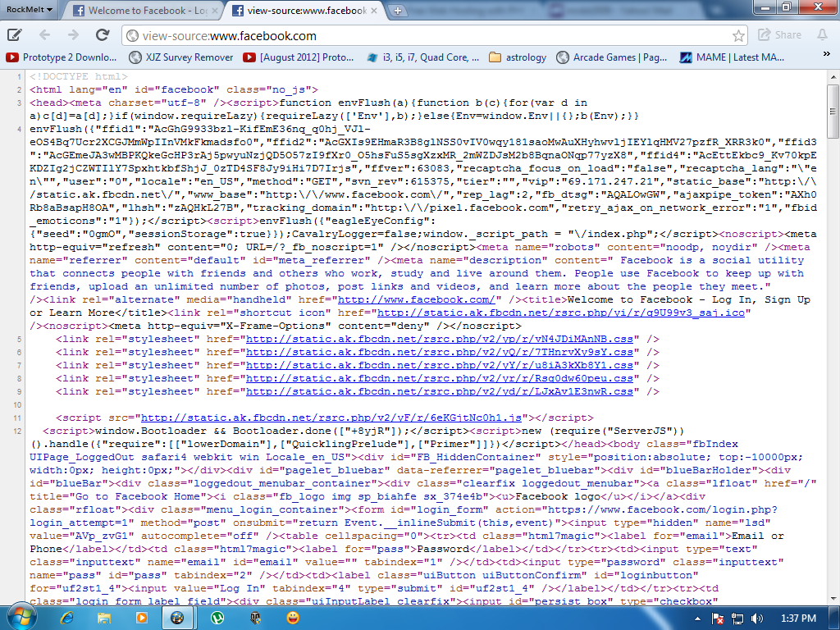Click the <!DOCTYPE html> source line

pos(79,76)
